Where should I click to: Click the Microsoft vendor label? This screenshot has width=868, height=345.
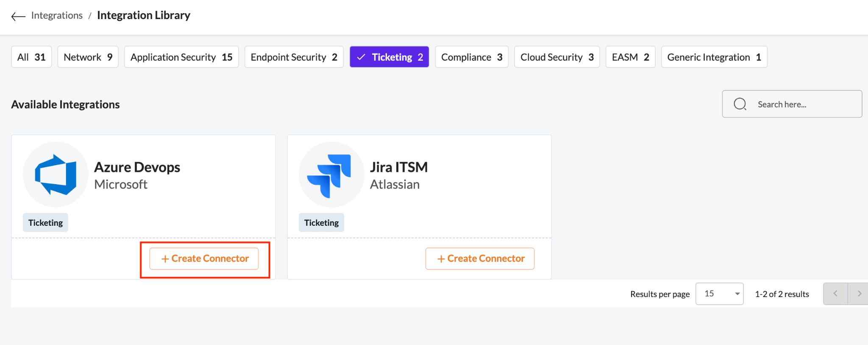[121, 185]
